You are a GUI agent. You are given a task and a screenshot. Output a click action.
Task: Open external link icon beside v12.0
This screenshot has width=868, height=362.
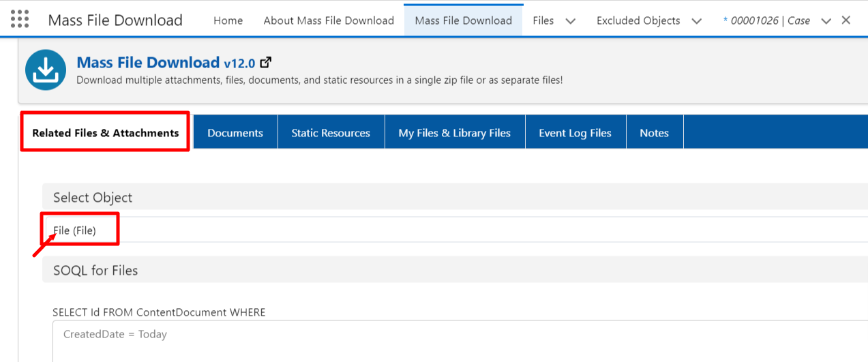point(266,63)
